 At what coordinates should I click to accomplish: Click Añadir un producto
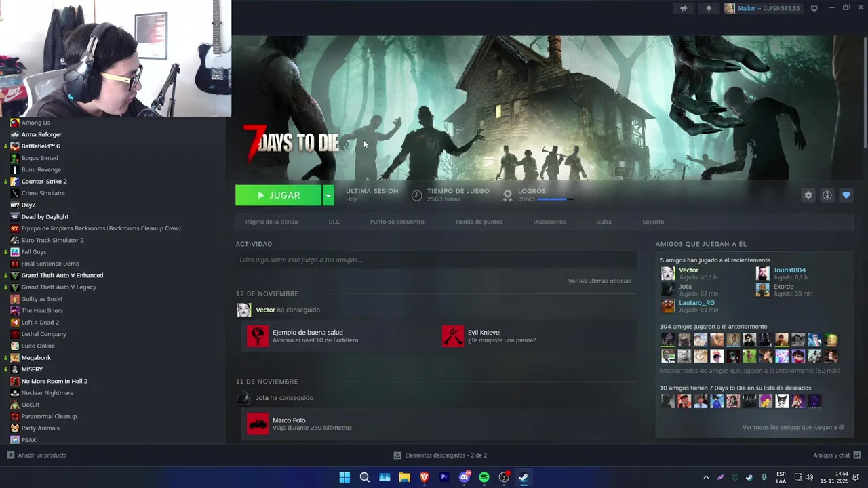click(37, 455)
